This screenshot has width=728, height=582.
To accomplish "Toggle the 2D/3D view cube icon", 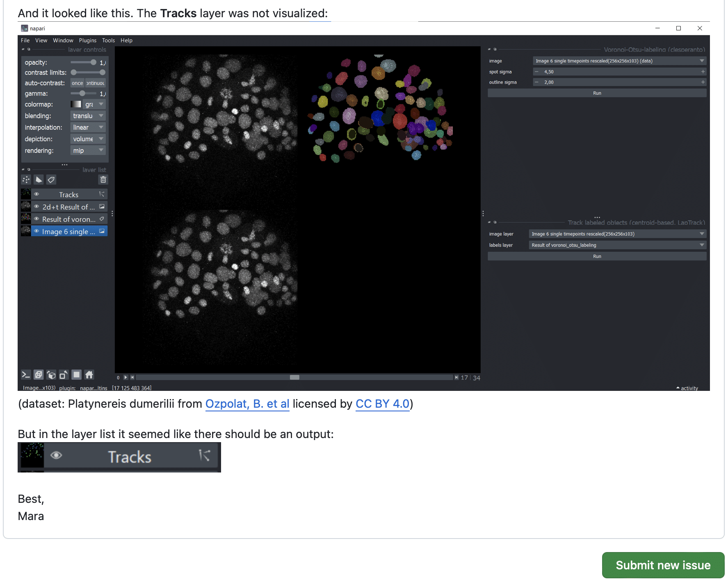I will pyautogui.click(x=39, y=374).
